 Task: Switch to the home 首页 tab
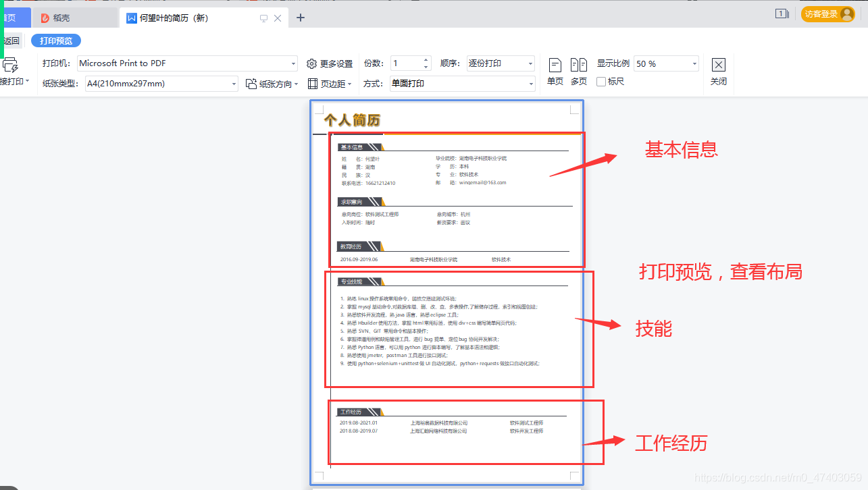pos(15,18)
